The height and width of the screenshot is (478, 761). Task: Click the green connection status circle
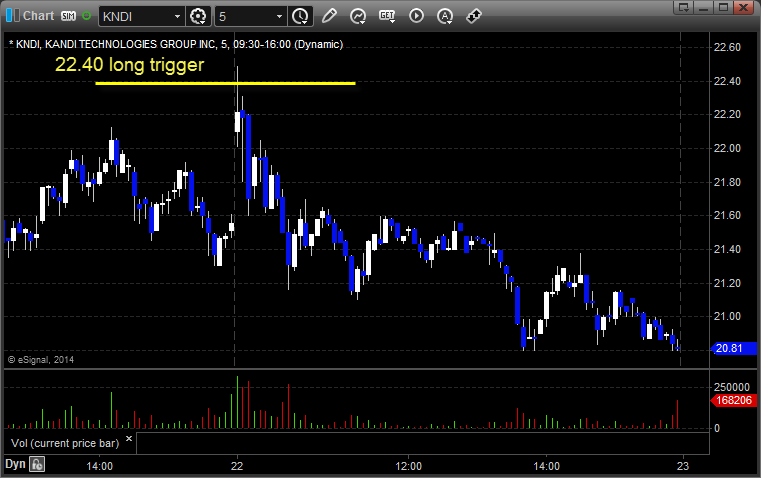(86, 16)
